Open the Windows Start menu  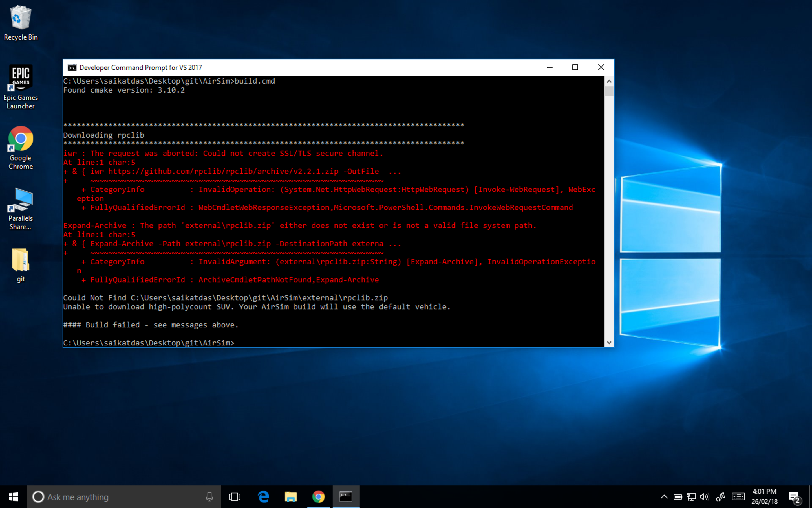click(14, 497)
